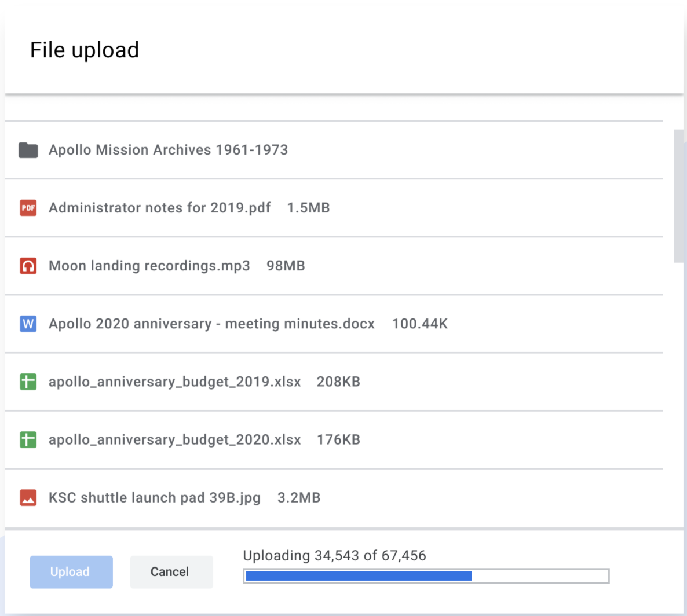Viewport: 687px width, 616px height.
Task: Select apollo_anniversary_budget_2020.xlsx file name
Action: click(174, 439)
